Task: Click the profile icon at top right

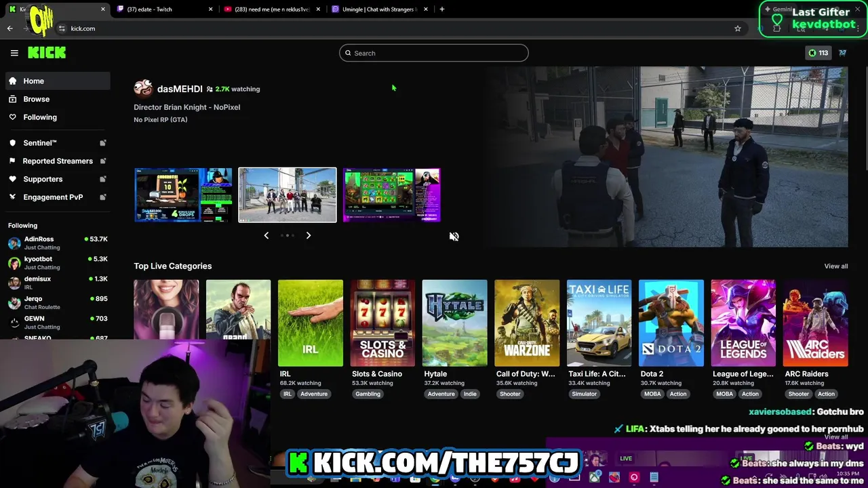Action: [843, 53]
